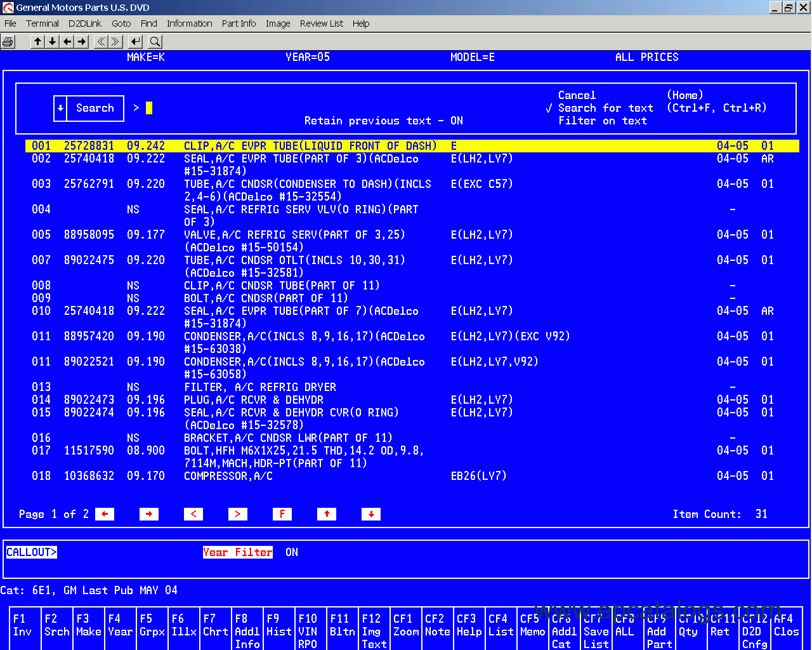812x650 pixels.
Task: Click the double left chevron toolbar button
Action: coord(101,42)
